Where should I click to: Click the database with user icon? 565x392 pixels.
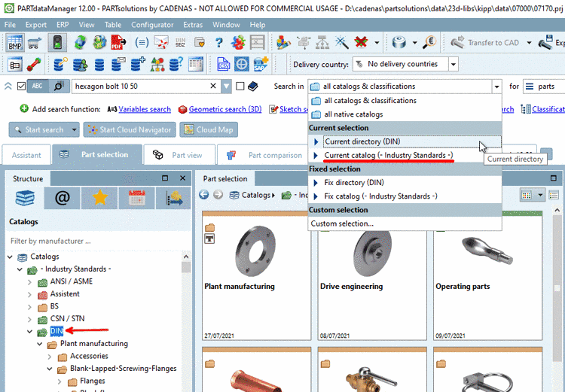click(80, 65)
